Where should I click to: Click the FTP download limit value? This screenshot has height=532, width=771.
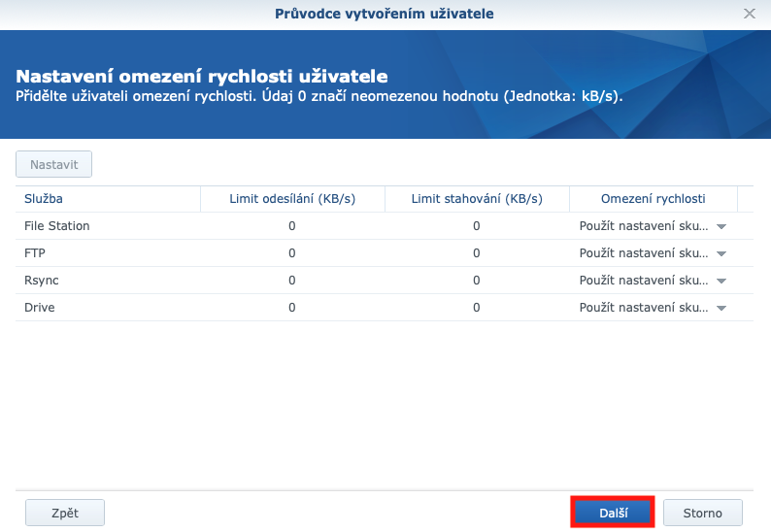477,253
